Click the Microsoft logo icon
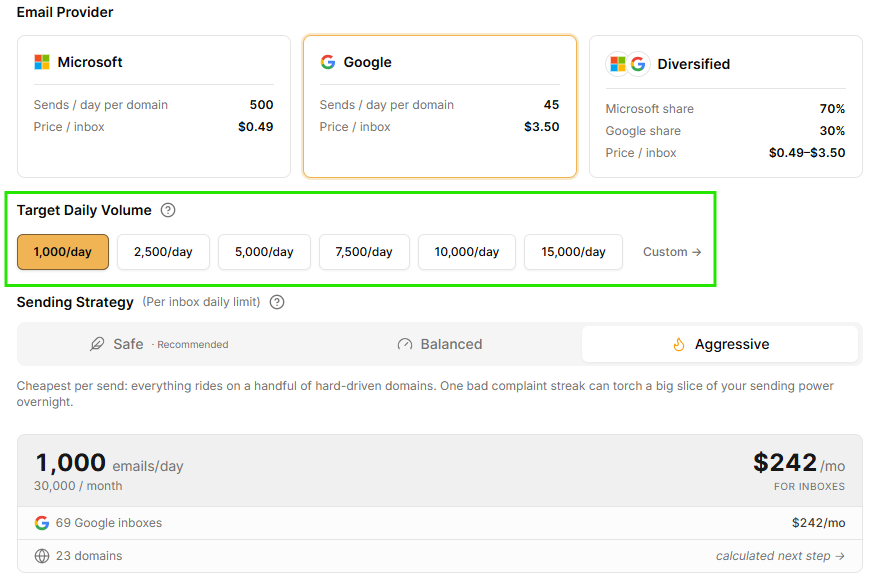Image resolution: width=877 pixels, height=581 pixels. coord(42,62)
